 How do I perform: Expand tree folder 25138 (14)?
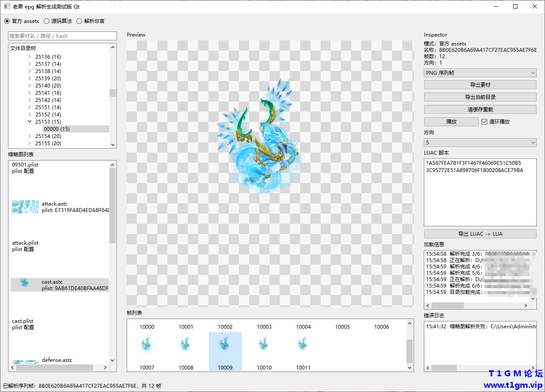[29, 71]
